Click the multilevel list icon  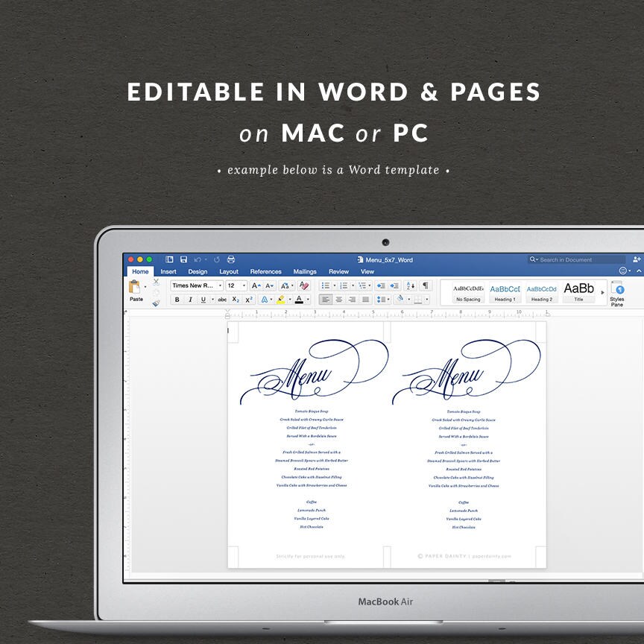(362, 285)
